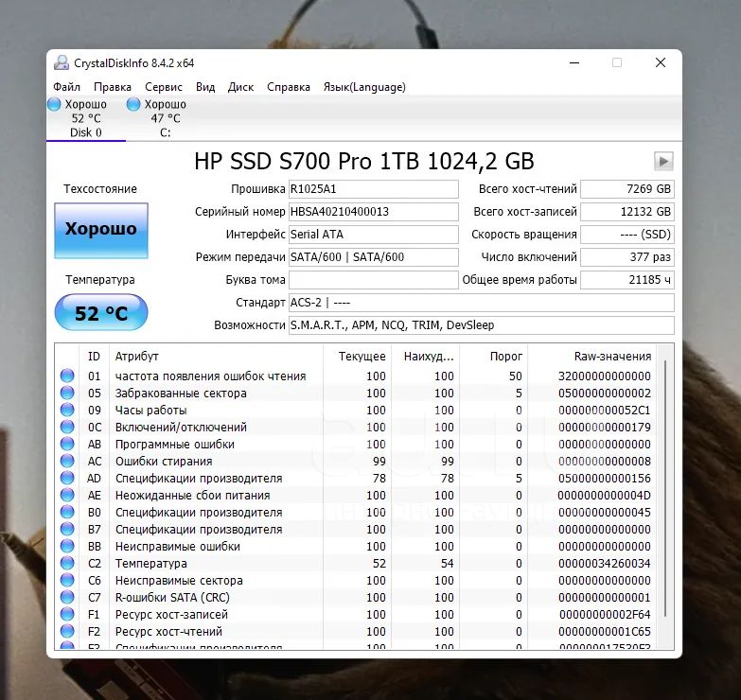Viewport: 741px width, 700px height.
Task: Click the 52 °C temperature button
Action: coord(101,313)
